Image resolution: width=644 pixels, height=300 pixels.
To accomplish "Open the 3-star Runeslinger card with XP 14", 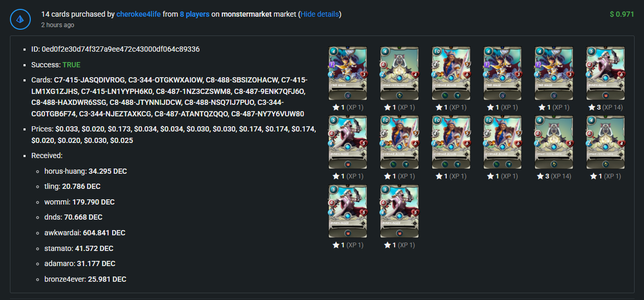I will click(x=606, y=73).
